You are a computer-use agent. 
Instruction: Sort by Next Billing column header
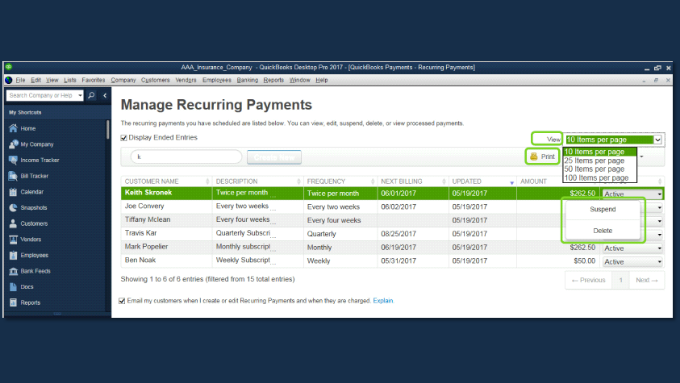(x=413, y=181)
